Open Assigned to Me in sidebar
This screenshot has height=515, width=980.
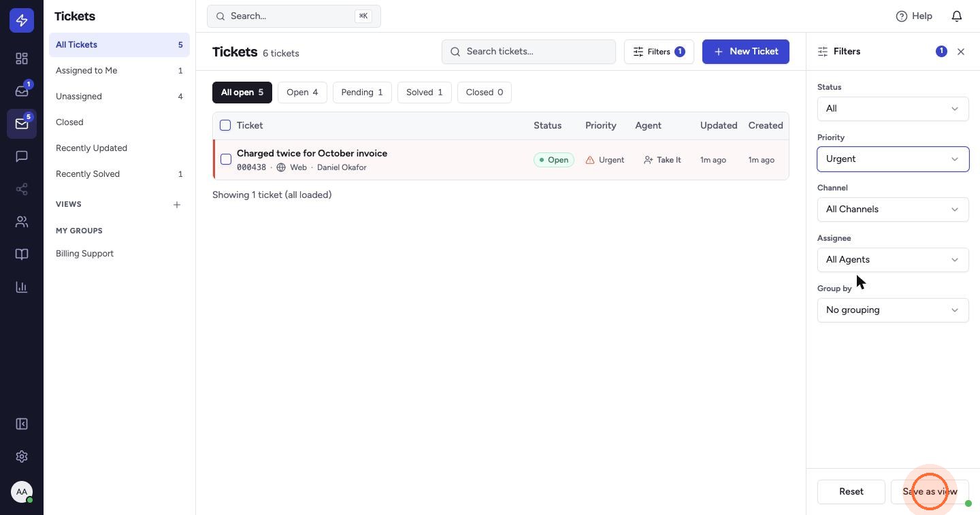click(x=119, y=71)
